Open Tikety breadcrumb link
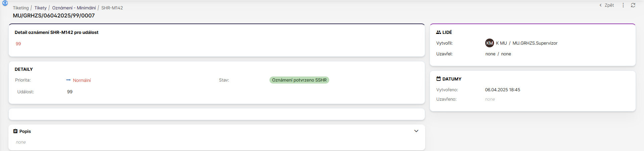Screen dimensions: 644x151 (x=40, y=8)
